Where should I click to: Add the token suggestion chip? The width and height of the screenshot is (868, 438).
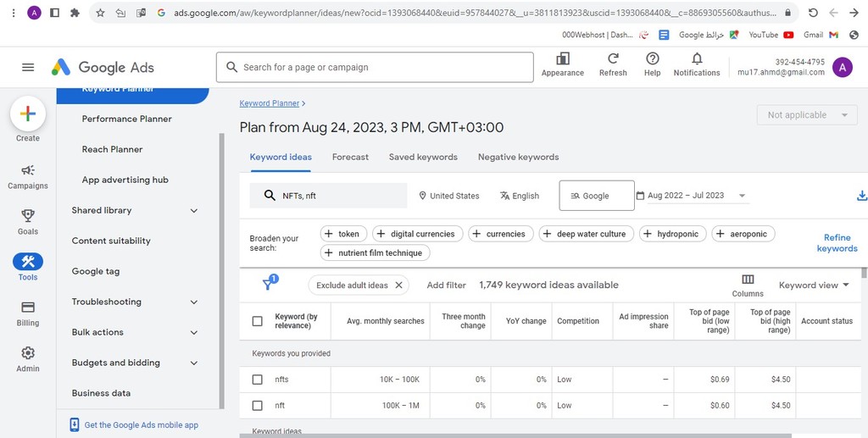click(x=343, y=234)
